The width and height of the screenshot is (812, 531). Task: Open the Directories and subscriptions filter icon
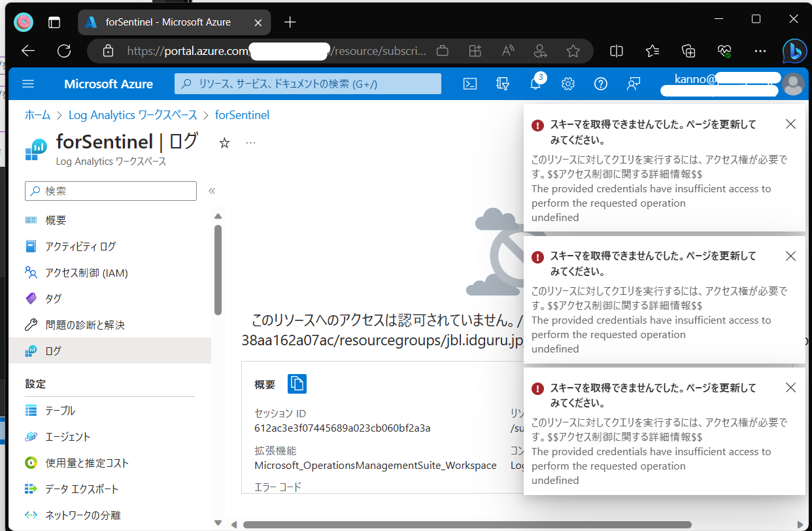pyautogui.click(x=503, y=84)
